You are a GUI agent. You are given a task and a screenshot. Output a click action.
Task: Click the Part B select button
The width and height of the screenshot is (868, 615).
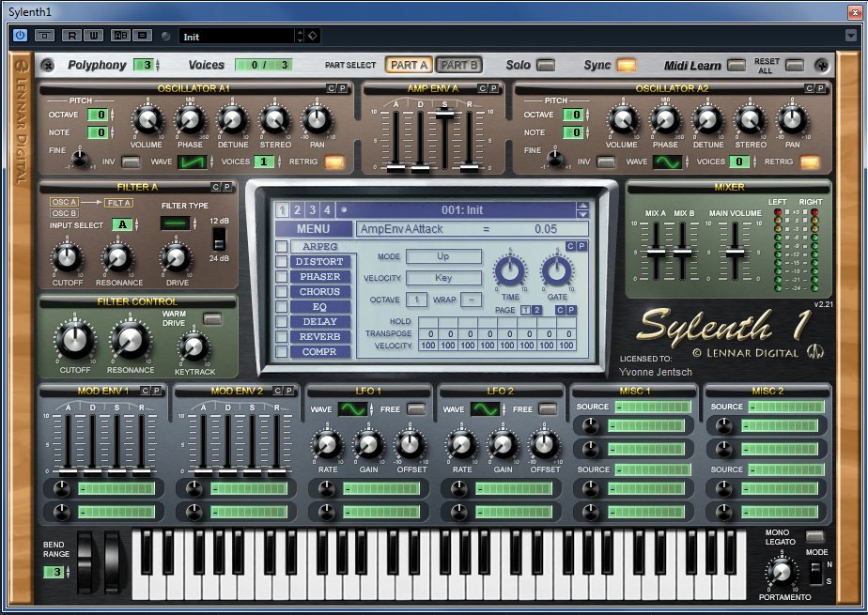(x=458, y=66)
